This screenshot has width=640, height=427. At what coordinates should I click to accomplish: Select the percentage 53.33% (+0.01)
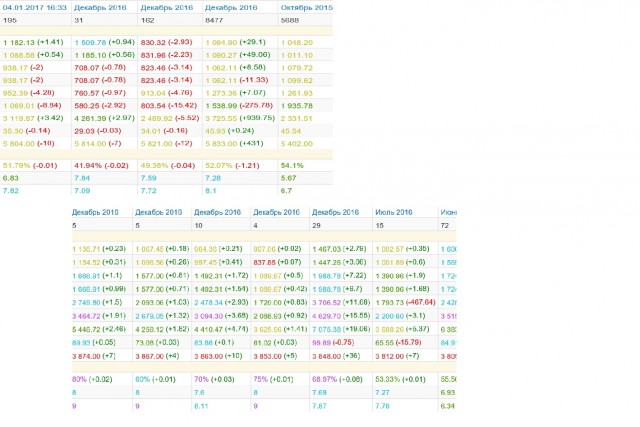coord(400,379)
